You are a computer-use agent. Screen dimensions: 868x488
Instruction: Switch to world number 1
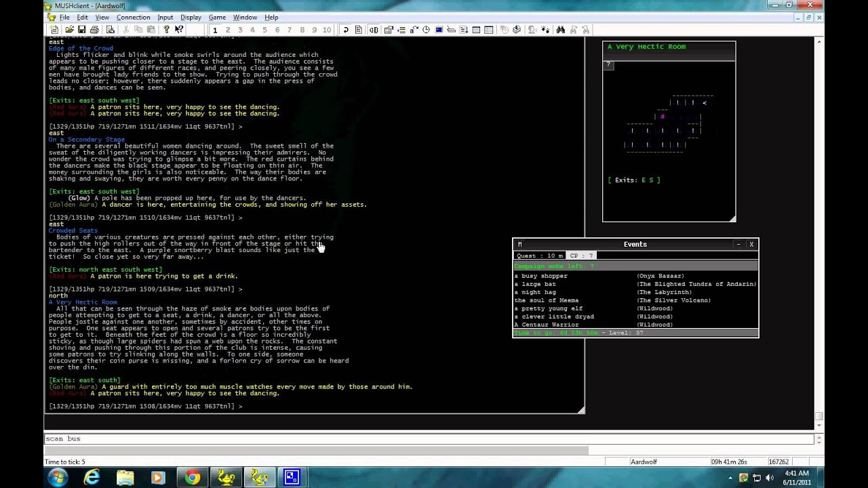click(x=215, y=30)
